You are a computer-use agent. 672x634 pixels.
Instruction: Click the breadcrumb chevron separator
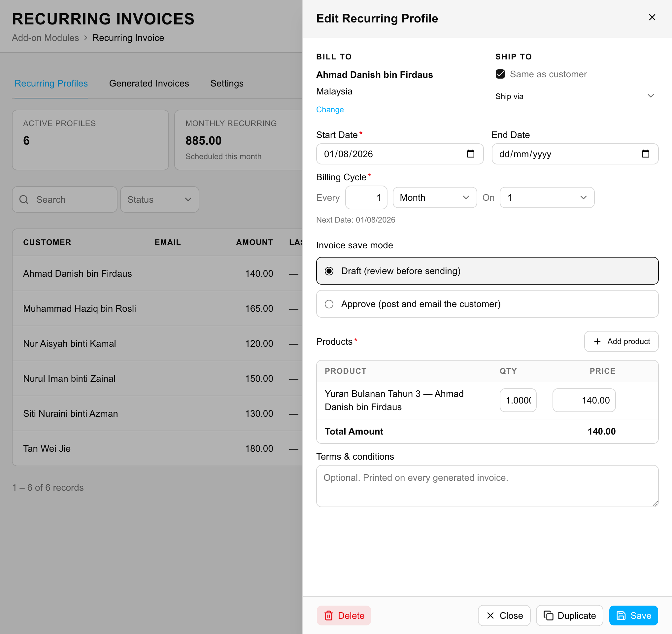click(x=85, y=38)
